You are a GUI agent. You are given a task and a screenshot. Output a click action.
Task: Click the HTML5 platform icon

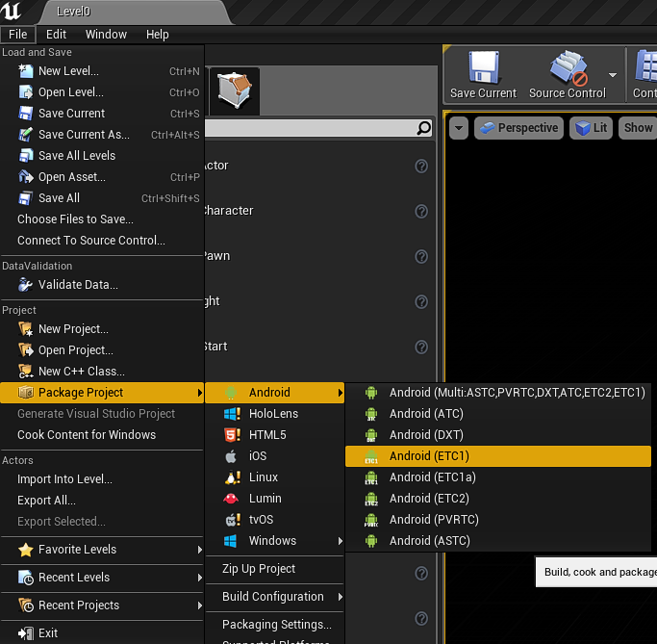tap(232, 435)
